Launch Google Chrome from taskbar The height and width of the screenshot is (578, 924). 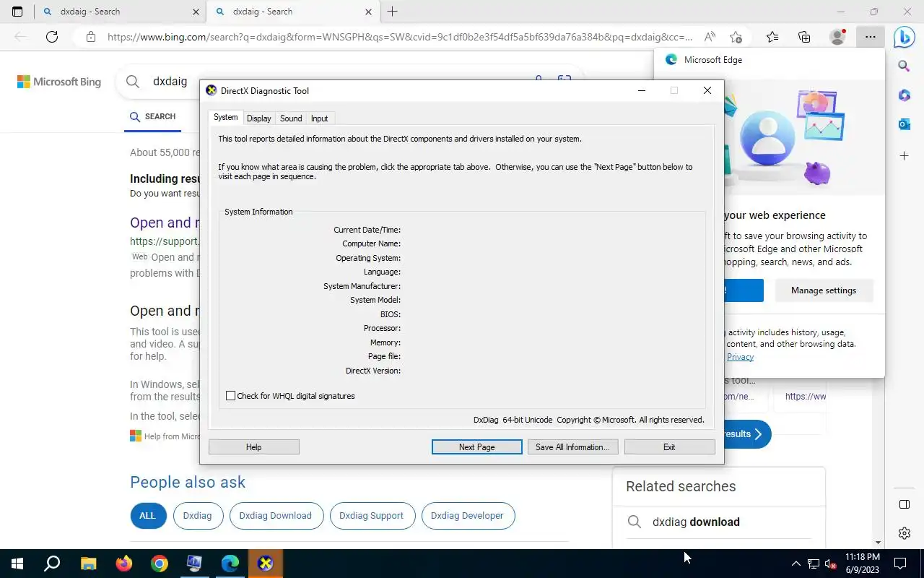[159, 564]
